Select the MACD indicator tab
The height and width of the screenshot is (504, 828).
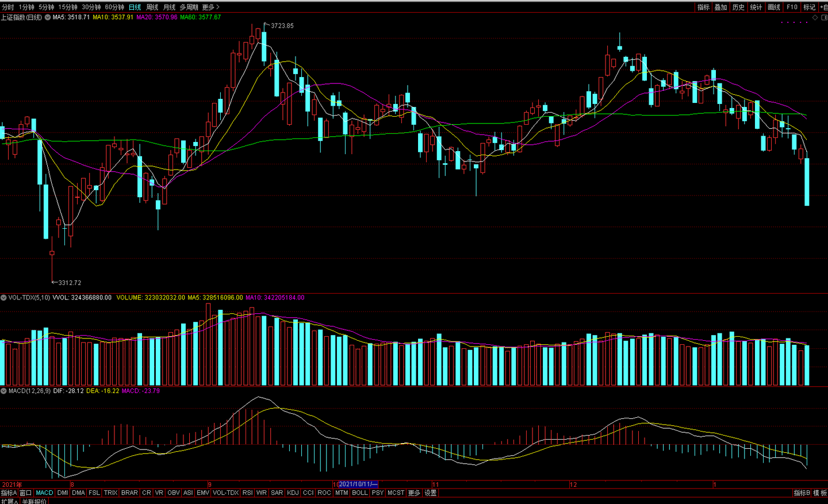[x=44, y=493]
